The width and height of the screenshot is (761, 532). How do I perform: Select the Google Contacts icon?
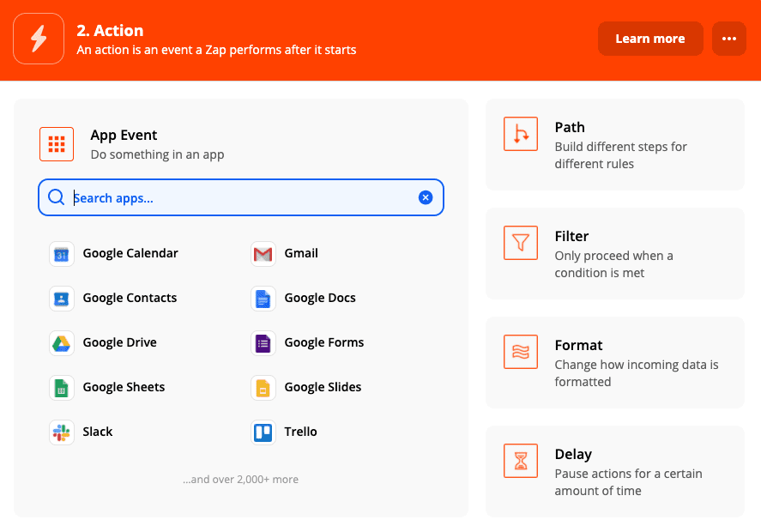(x=62, y=299)
